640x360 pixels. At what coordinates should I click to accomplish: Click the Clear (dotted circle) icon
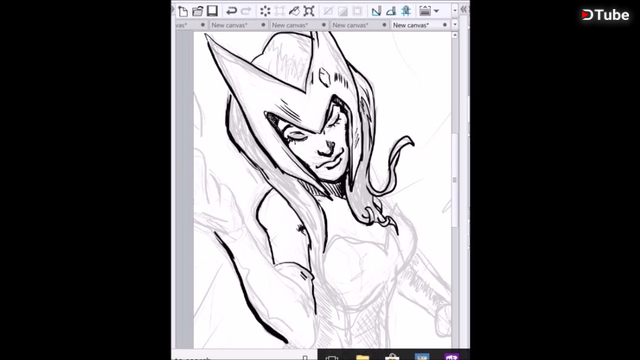point(265,11)
